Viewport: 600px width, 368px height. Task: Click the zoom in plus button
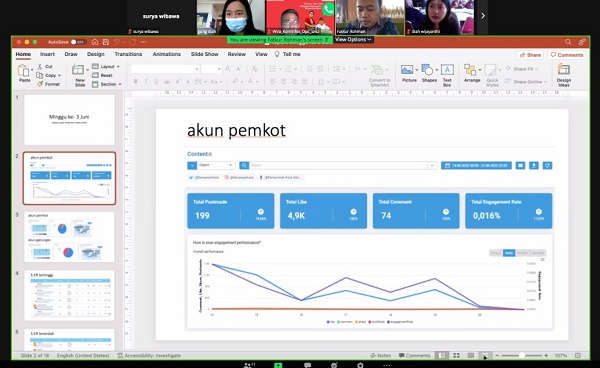pyautogui.click(x=546, y=355)
